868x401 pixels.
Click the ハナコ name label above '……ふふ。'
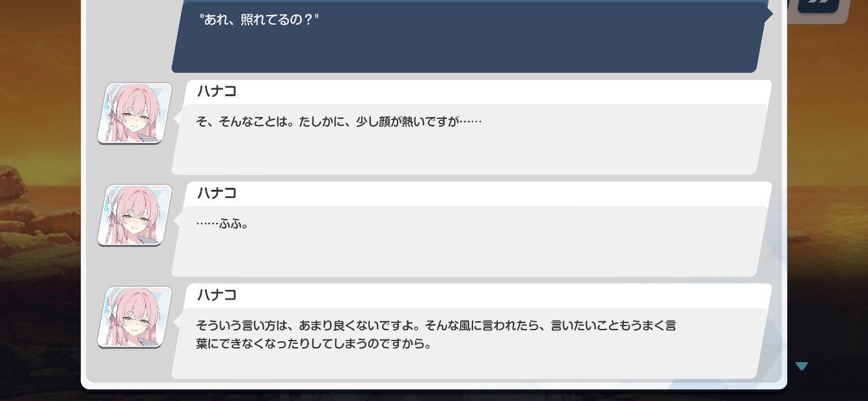(x=217, y=194)
